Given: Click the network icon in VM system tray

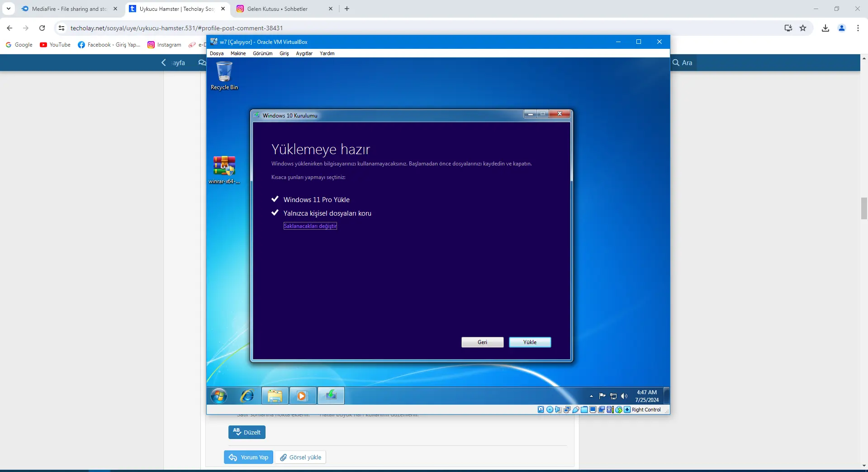Looking at the screenshot, I should [613, 396].
